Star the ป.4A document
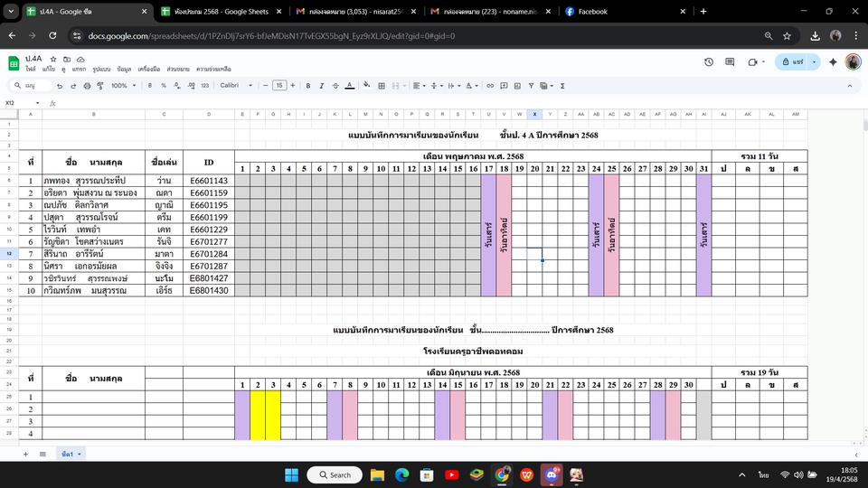Viewport: 868px width, 488px height. [53, 60]
